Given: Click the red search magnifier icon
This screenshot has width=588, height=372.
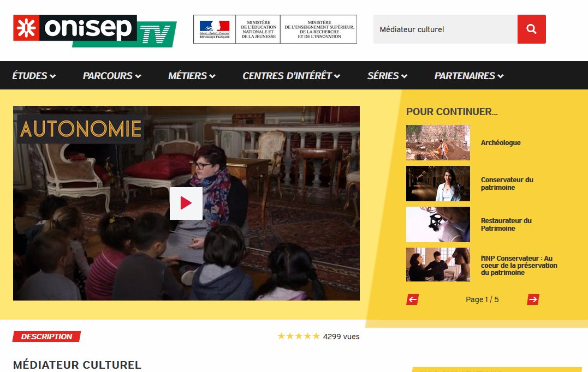Looking at the screenshot, I should tap(531, 29).
